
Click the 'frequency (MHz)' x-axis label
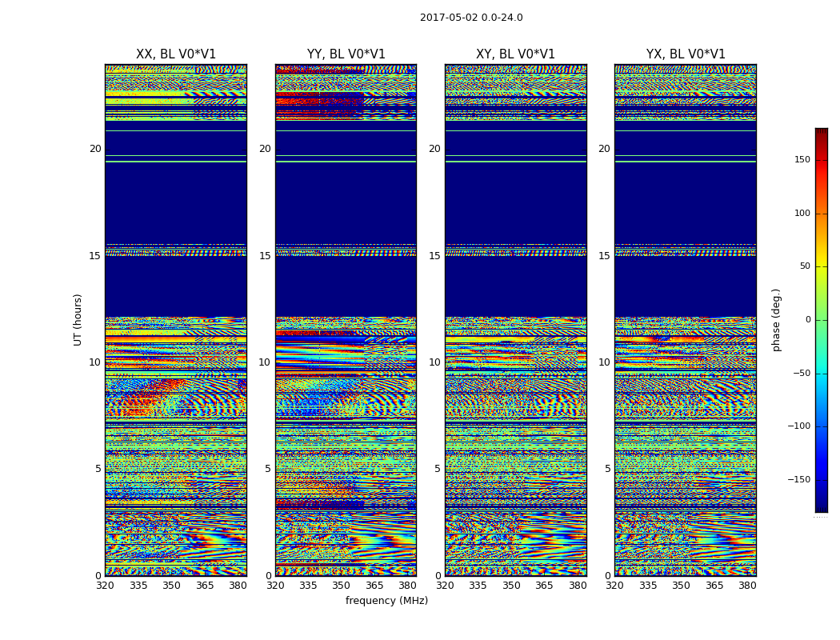tap(386, 601)
